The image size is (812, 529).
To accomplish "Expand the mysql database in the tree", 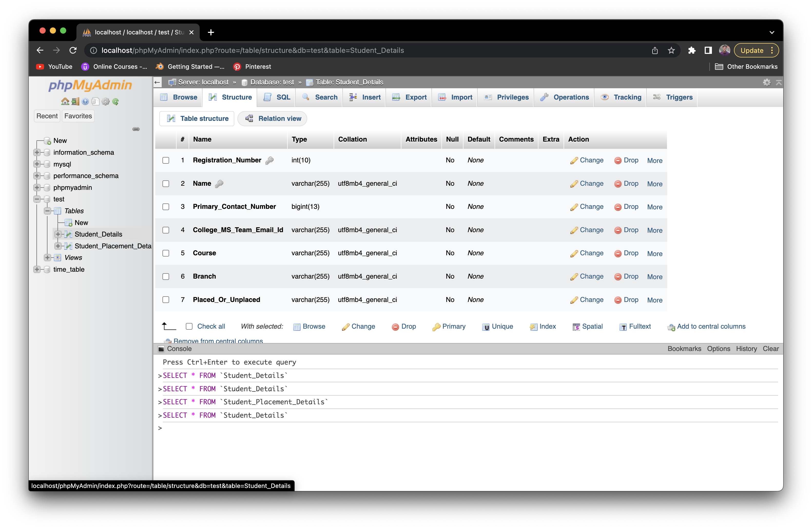I will click(37, 164).
